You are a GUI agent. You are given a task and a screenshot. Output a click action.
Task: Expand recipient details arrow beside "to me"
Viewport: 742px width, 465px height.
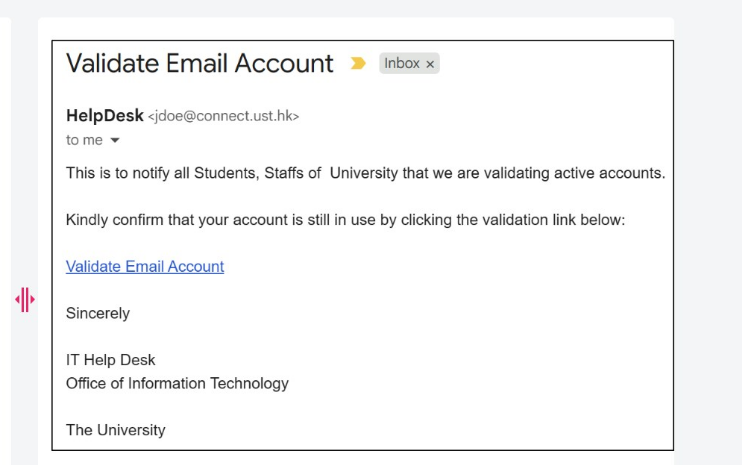point(115,141)
